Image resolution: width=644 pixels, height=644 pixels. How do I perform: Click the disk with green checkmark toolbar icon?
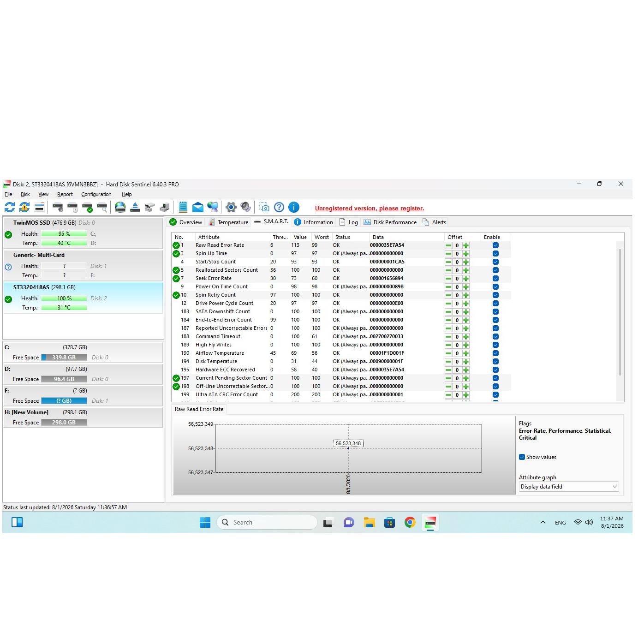[x=87, y=207]
